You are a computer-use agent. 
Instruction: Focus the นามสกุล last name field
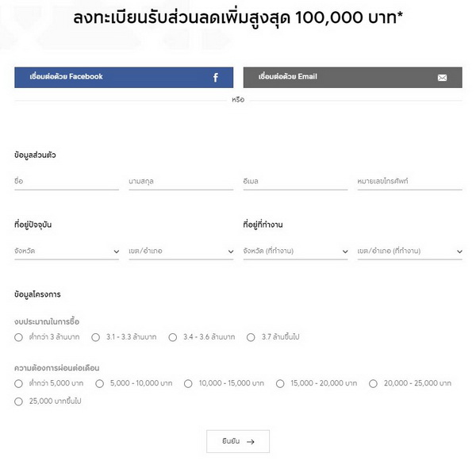point(181,182)
